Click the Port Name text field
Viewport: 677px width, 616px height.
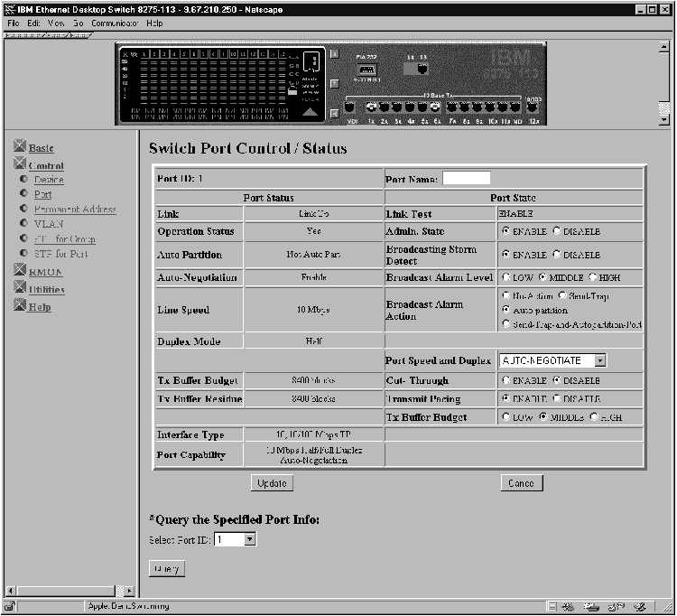(466, 179)
